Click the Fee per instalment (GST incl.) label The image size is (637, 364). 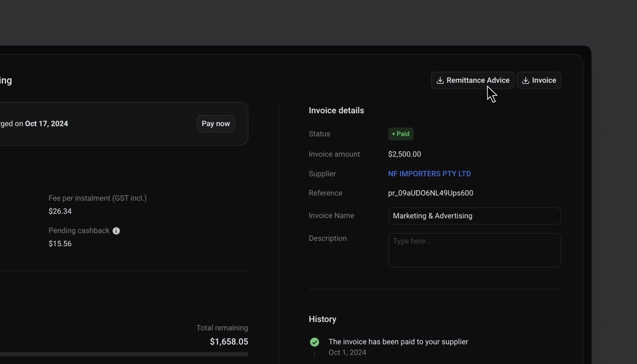point(97,198)
